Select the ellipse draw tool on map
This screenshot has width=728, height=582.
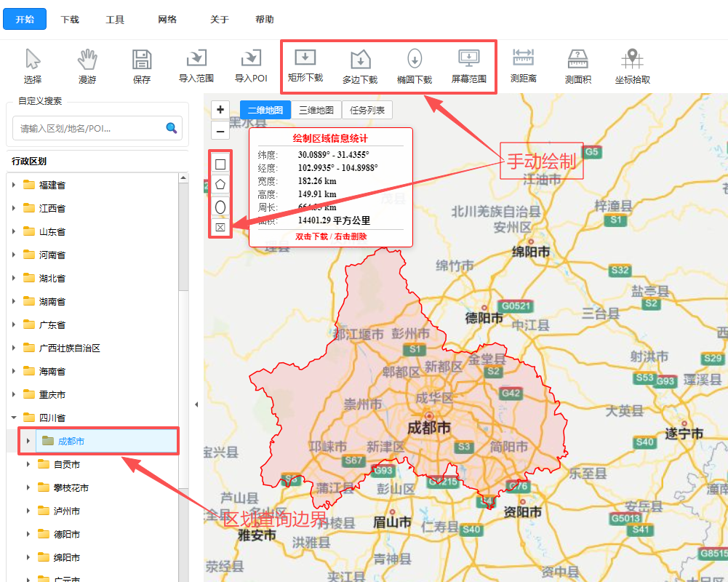click(220, 207)
